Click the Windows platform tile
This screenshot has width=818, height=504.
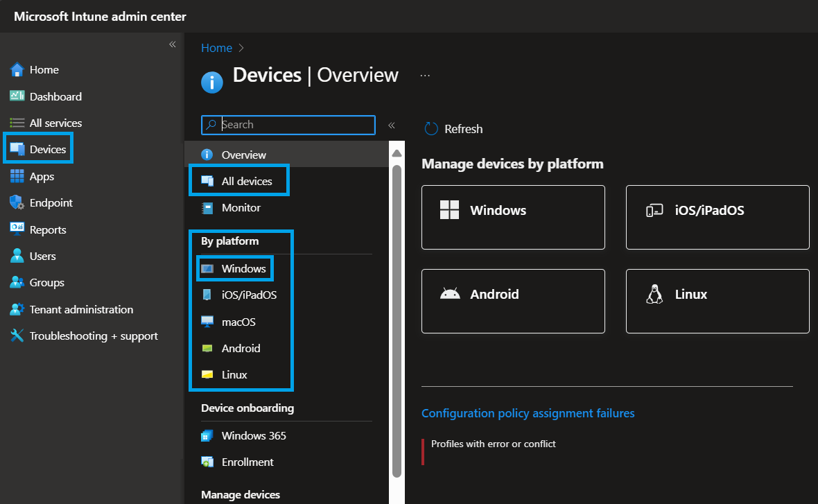click(513, 217)
